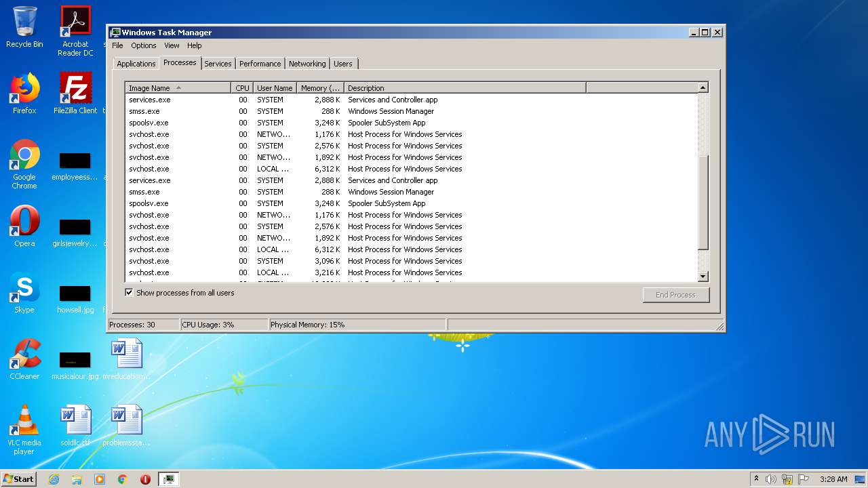Switch to the Users tab
The width and height of the screenshot is (868, 488).
(343, 64)
